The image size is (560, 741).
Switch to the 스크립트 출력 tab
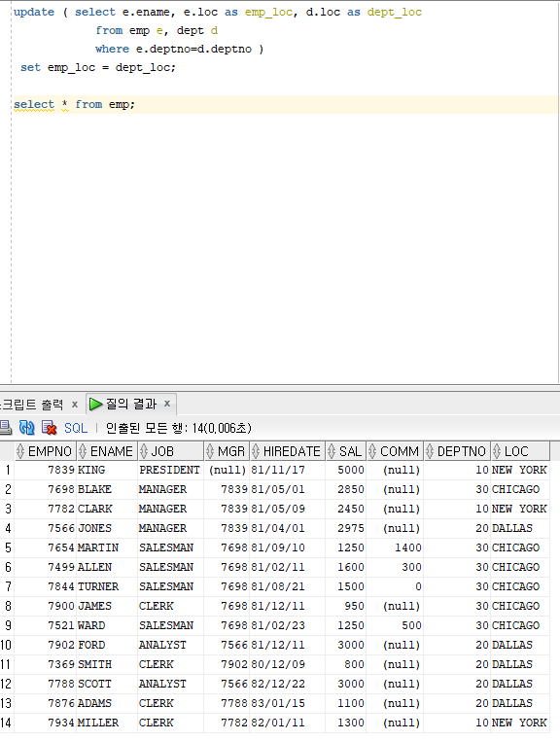click(32, 405)
